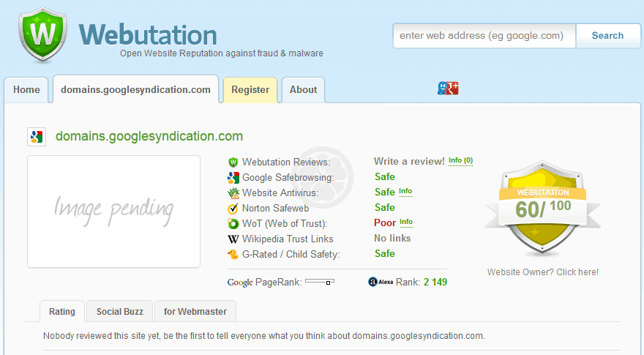Switch to the Social Buzz tab
This screenshot has width=644, height=355.
click(120, 311)
